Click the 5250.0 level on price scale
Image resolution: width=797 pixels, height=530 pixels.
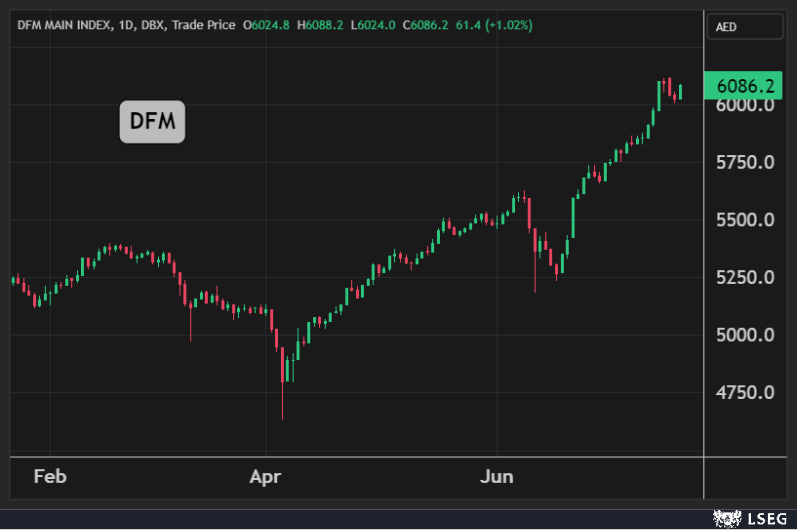pos(747,277)
